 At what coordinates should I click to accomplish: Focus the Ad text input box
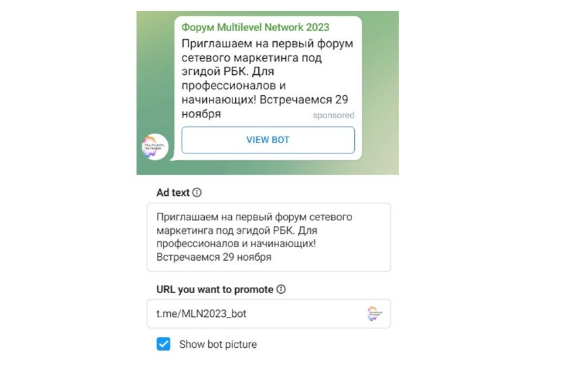(x=268, y=237)
